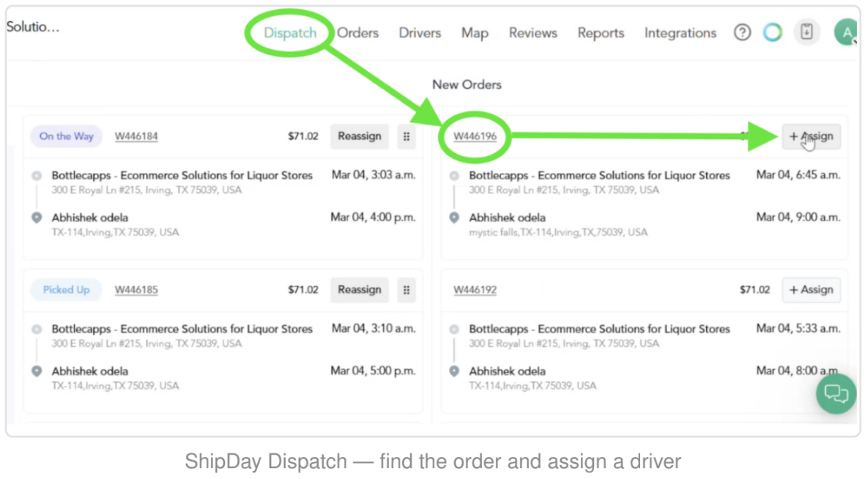Open the user avatar A menu

pos(846,33)
